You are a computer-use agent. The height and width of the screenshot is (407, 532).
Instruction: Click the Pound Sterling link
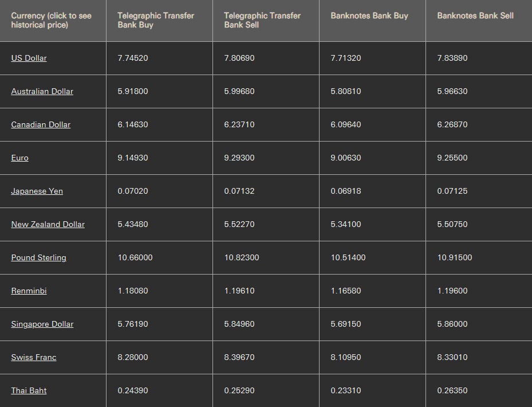click(38, 257)
